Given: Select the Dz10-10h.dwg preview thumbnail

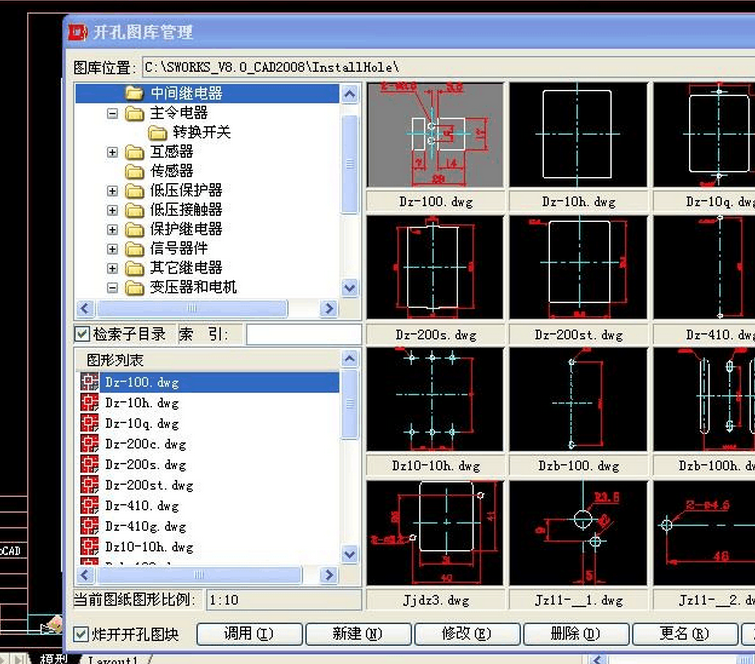Looking at the screenshot, I should point(435,399).
